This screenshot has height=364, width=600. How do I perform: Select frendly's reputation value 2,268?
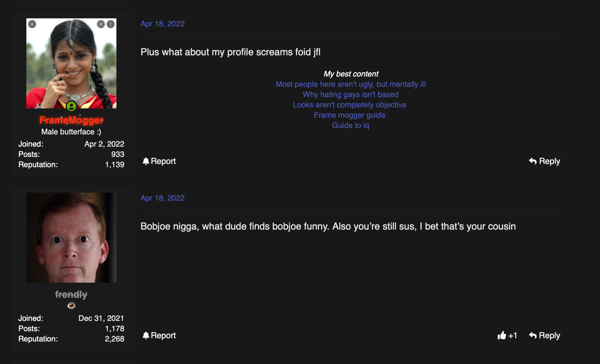(x=114, y=339)
